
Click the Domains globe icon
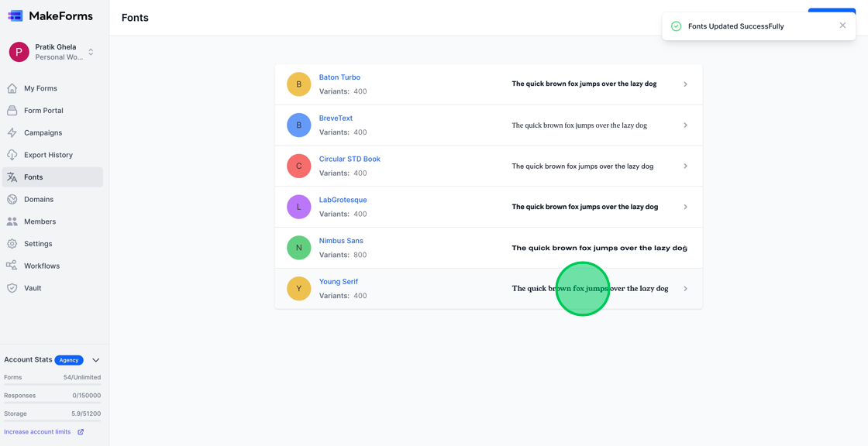[12, 200]
